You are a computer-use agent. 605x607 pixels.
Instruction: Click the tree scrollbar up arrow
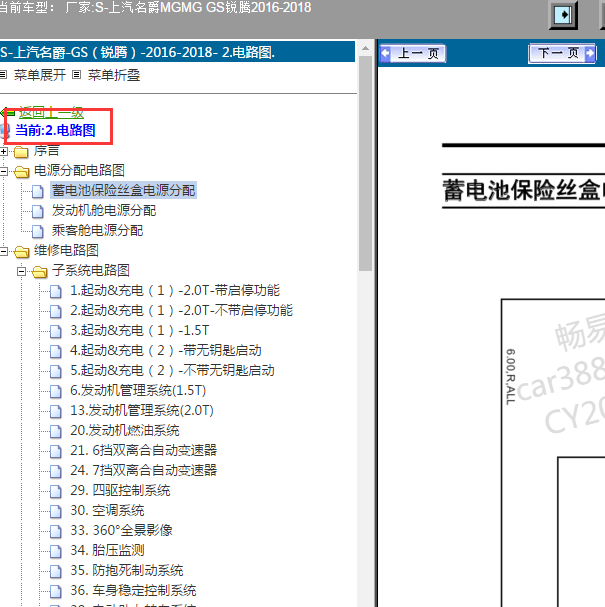pos(365,48)
